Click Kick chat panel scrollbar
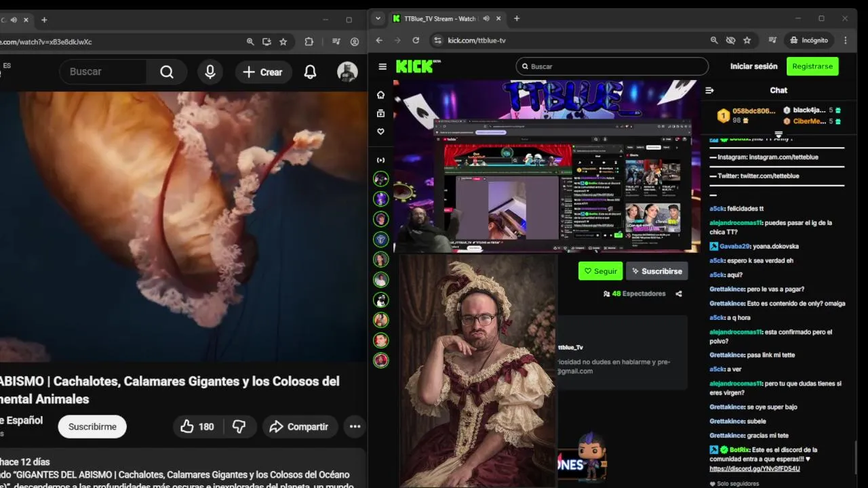This screenshot has width=868, height=488. tap(856, 458)
